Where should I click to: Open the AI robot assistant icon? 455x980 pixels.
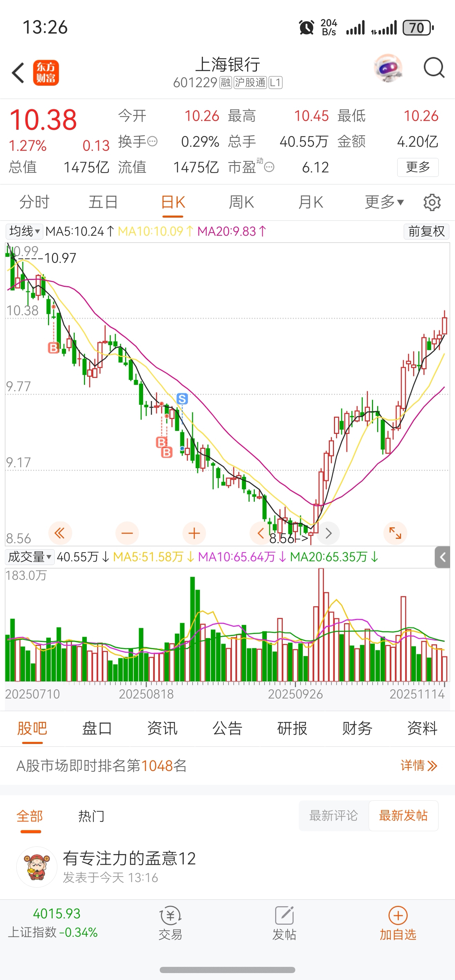[x=388, y=68]
